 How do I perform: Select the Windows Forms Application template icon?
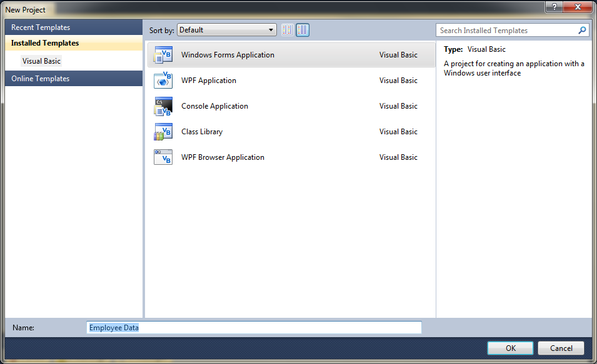163,55
